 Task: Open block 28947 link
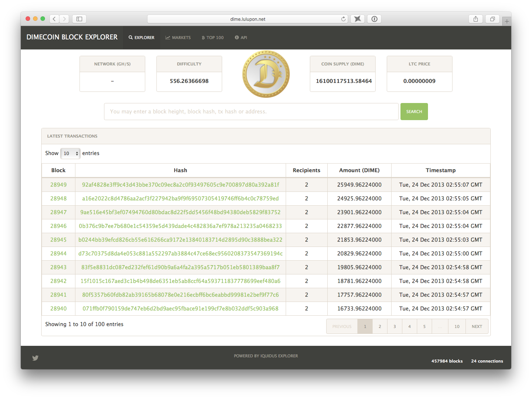coord(59,212)
